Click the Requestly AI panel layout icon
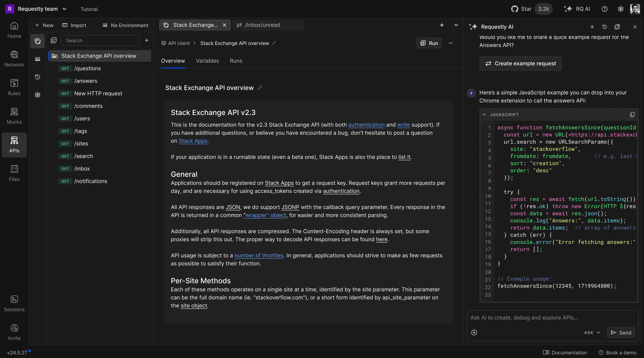The height and width of the screenshot is (358, 644). pyautogui.click(x=617, y=27)
